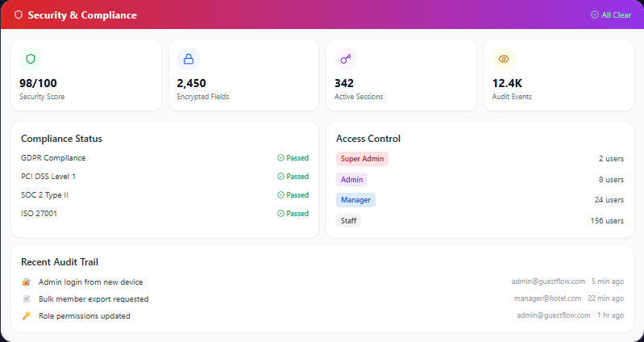Open the 12.4K Audit Events card
Screen dimensions: 644x342
click(559, 75)
